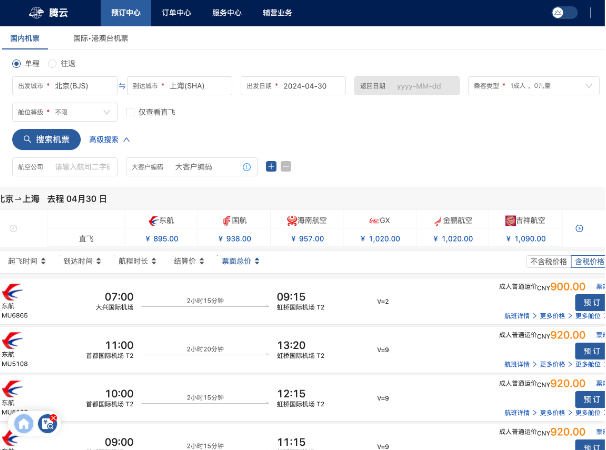Click the swap cities arrows icon

122,86
